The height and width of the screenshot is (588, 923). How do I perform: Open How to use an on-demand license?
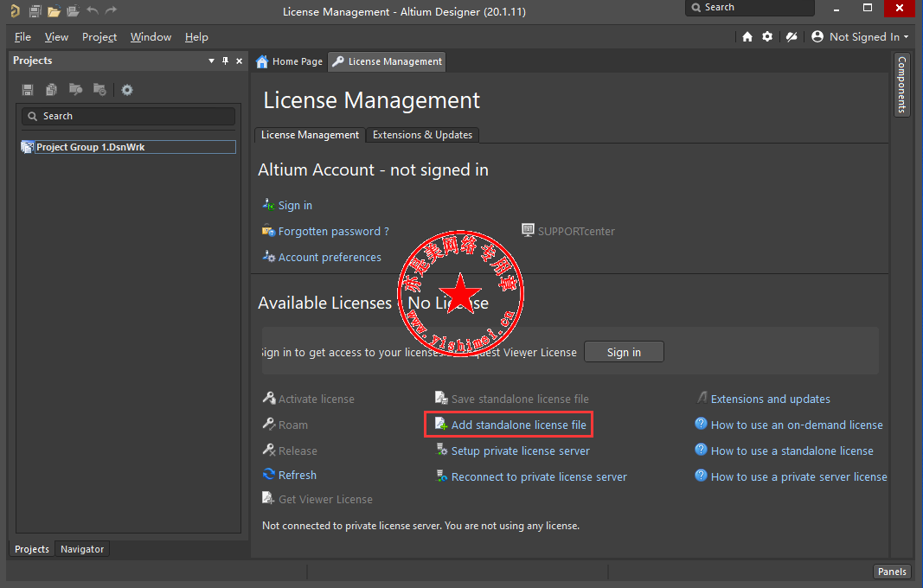point(797,425)
